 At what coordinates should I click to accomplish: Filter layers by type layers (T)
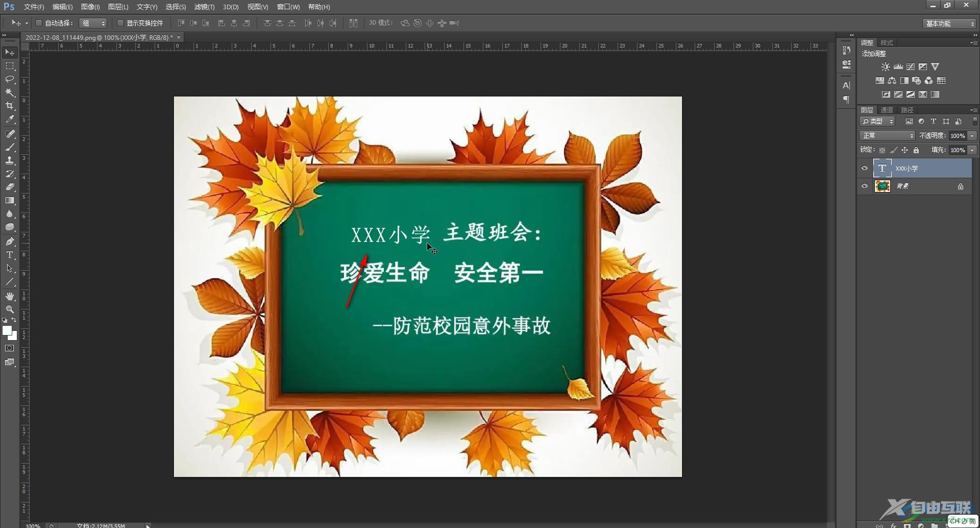934,122
